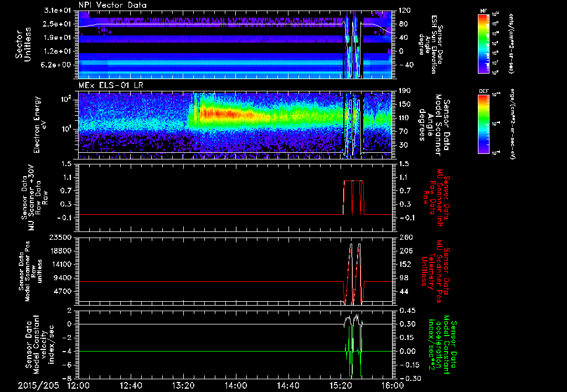Select the 13:20 time axis tick label
567x392 pixels.
183,385
